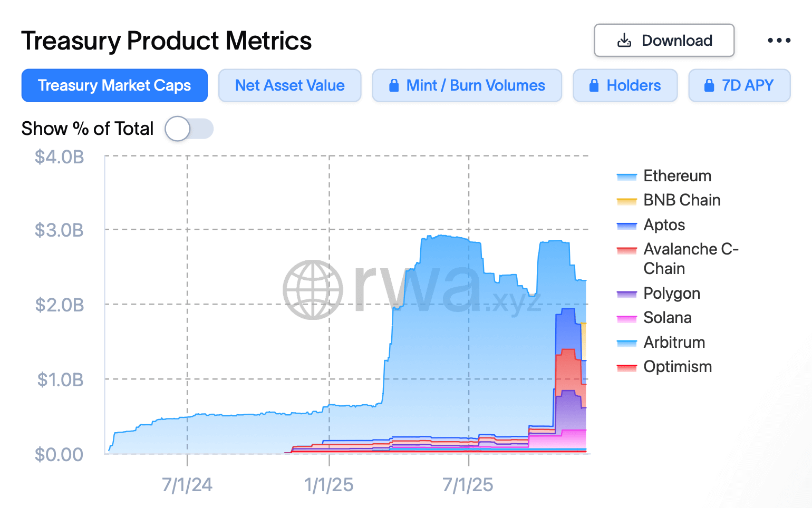Toggle Show % of Total switch

coord(189,129)
